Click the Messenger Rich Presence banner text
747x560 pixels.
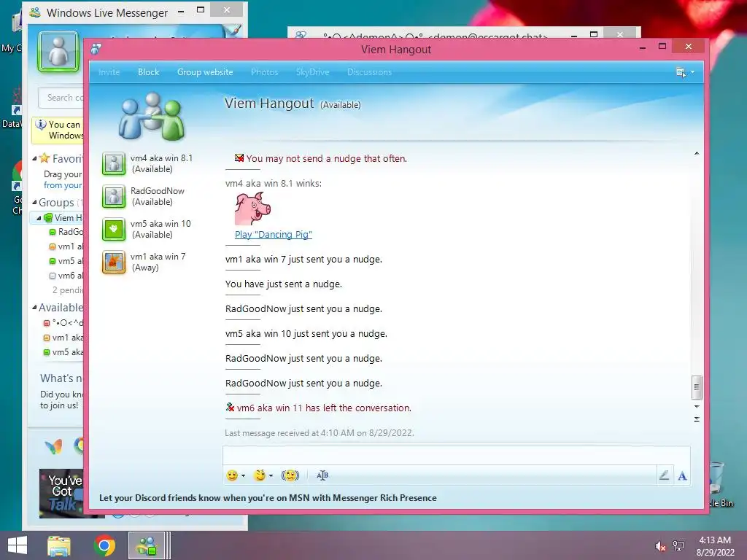268,498
